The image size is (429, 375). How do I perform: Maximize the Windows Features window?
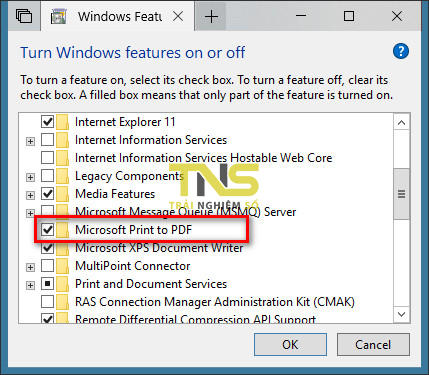[349, 16]
